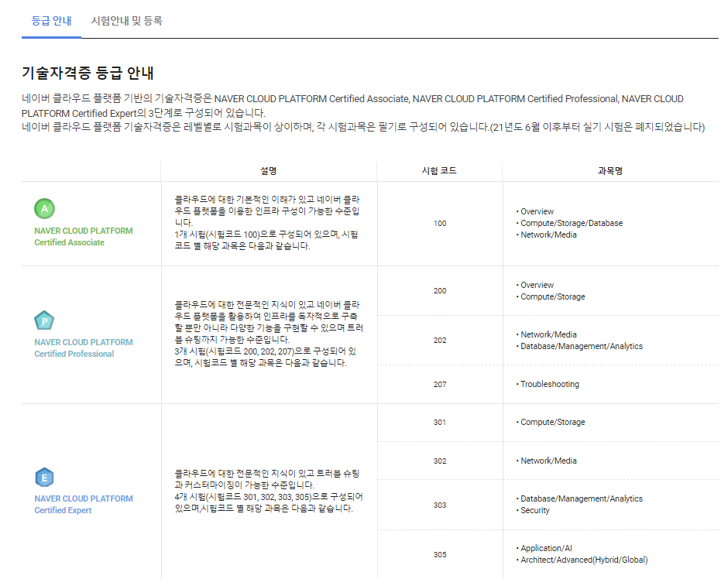The image size is (728, 579).
Task: Click exam code 305 cell
Action: click(440, 554)
